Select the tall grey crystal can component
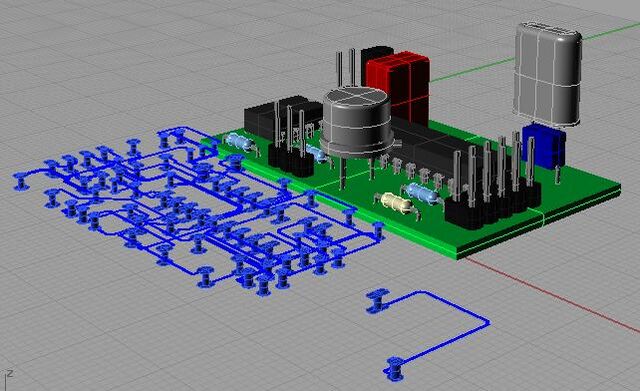Viewport: 640px width, 391px height. coord(548,73)
